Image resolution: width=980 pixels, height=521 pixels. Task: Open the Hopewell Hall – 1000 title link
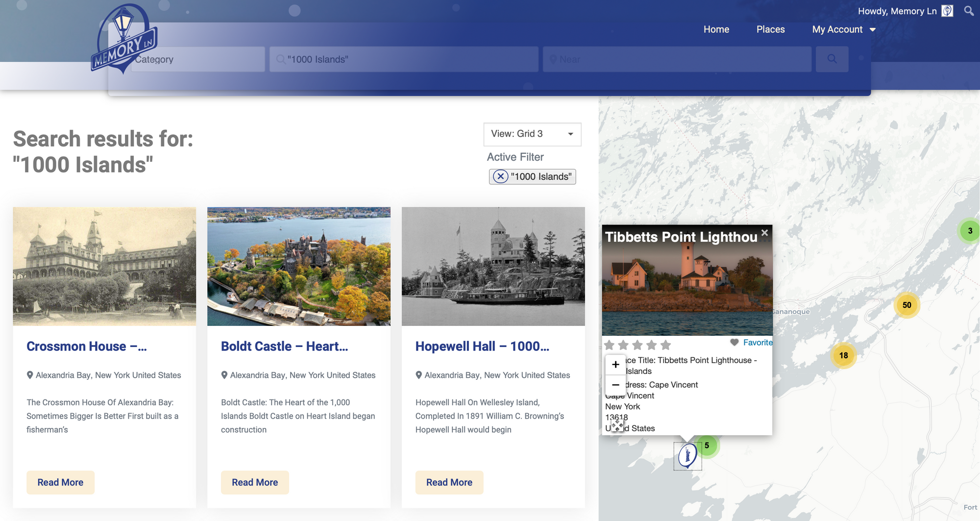pyautogui.click(x=482, y=347)
